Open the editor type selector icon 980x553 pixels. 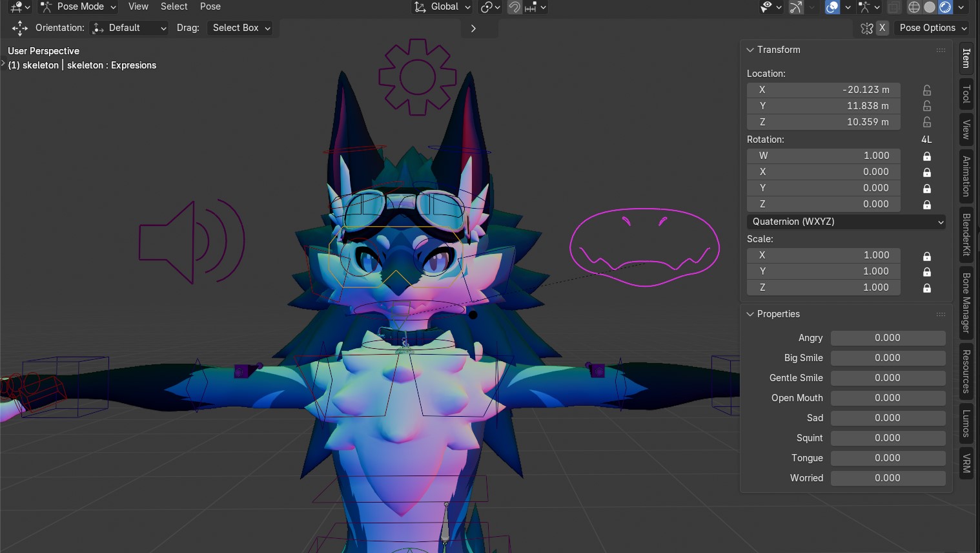14,6
